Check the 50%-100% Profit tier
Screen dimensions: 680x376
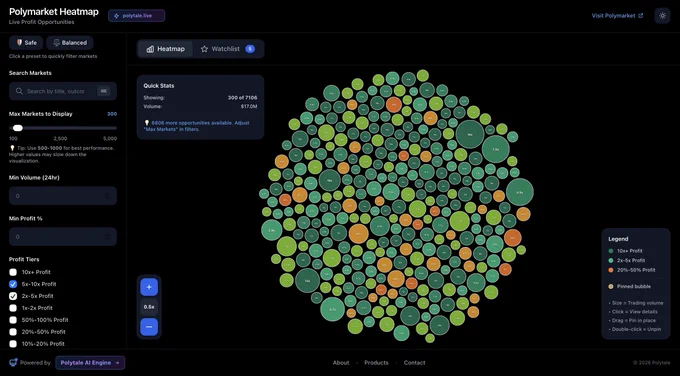click(x=13, y=320)
